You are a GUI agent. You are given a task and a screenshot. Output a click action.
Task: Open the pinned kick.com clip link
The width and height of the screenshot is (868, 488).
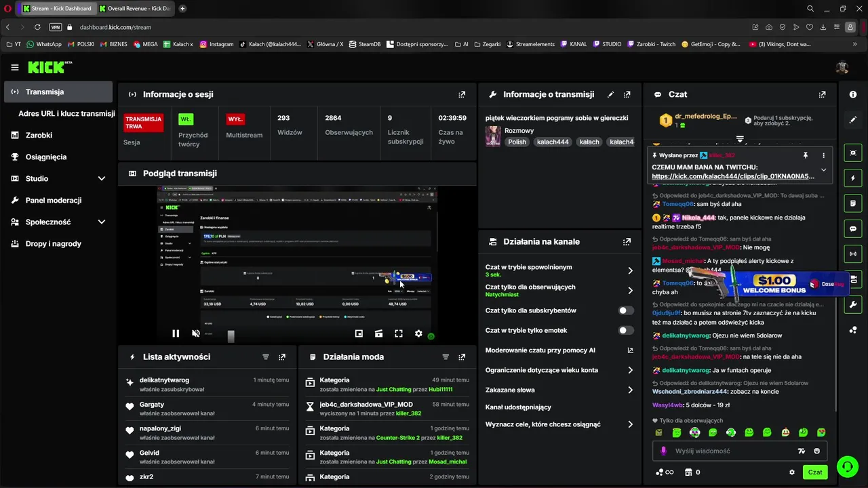pyautogui.click(x=733, y=176)
